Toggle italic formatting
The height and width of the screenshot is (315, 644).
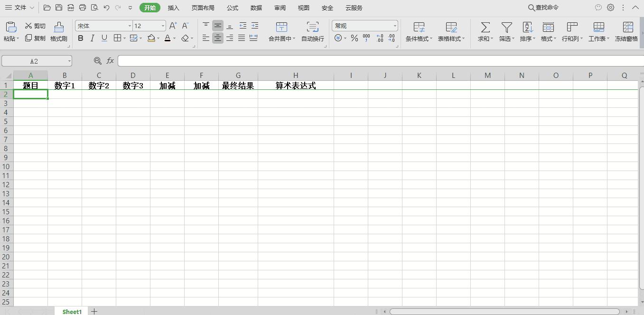coord(92,38)
